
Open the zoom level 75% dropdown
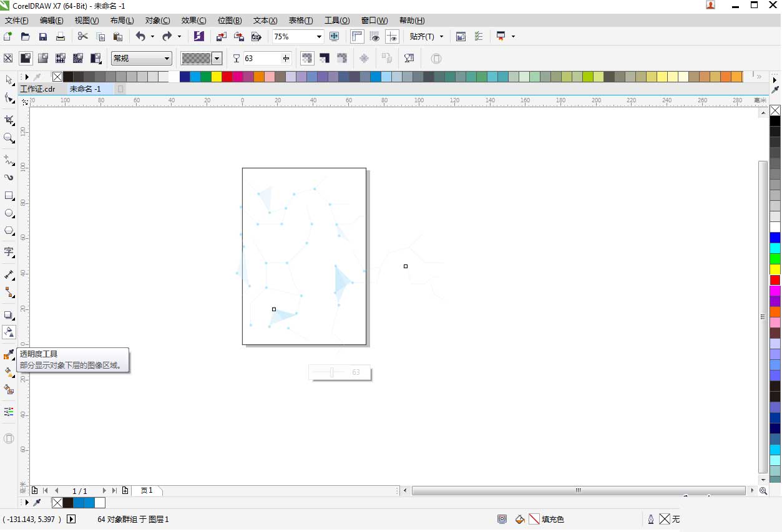319,36
